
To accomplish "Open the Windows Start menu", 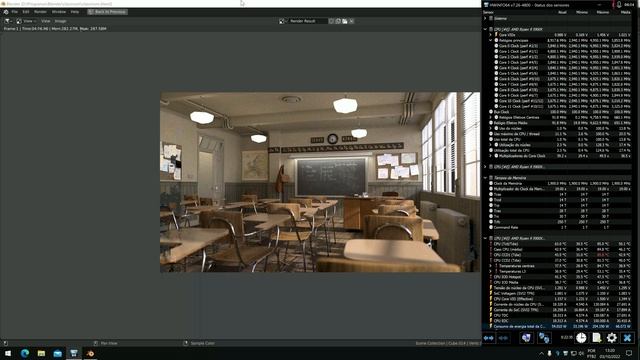I will 8,353.
